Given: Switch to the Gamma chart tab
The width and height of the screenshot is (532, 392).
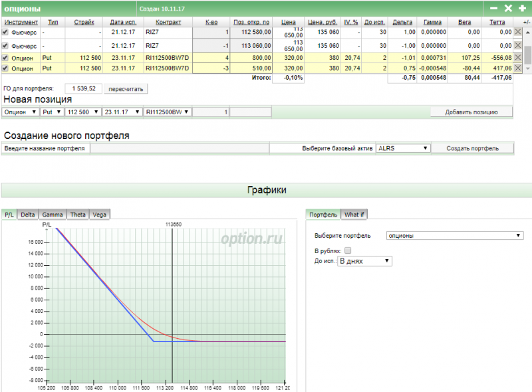Looking at the screenshot, I should (x=53, y=214).
